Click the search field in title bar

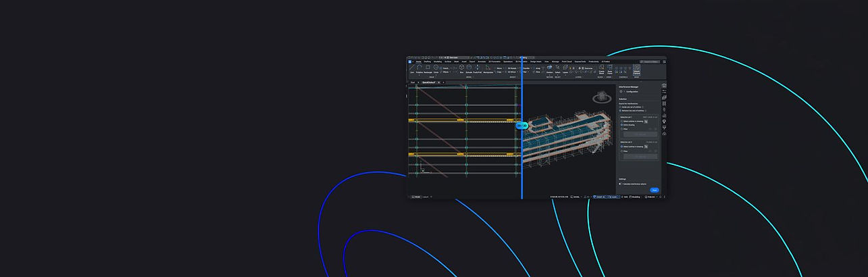[x=650, y=61]
